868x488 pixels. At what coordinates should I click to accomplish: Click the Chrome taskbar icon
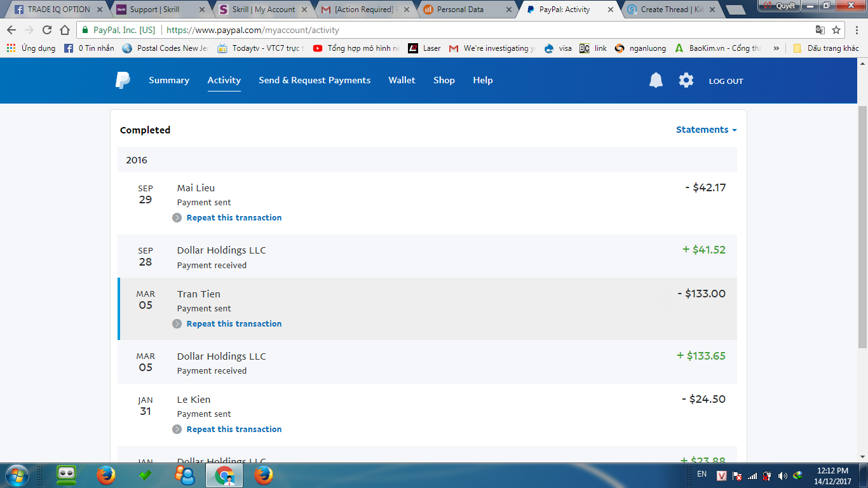(224, 475)
